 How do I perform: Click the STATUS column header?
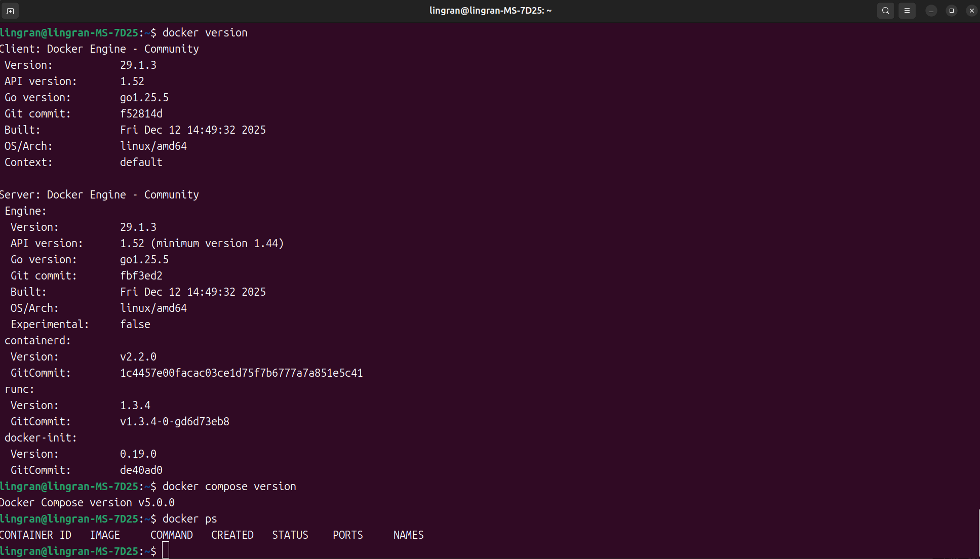click(290, 535)
